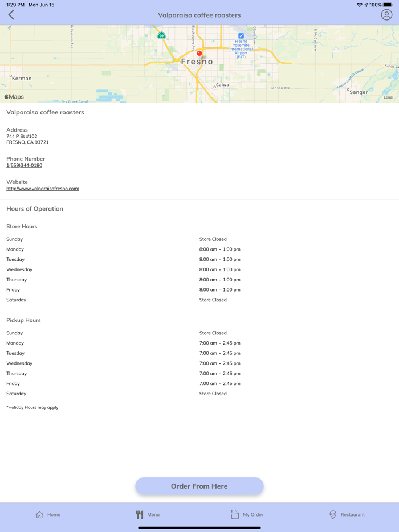The image size is (399, 532).
Task: Click Monday store hours 8:00 am - 1:00 pm
Action: click(x=219, y=249)
